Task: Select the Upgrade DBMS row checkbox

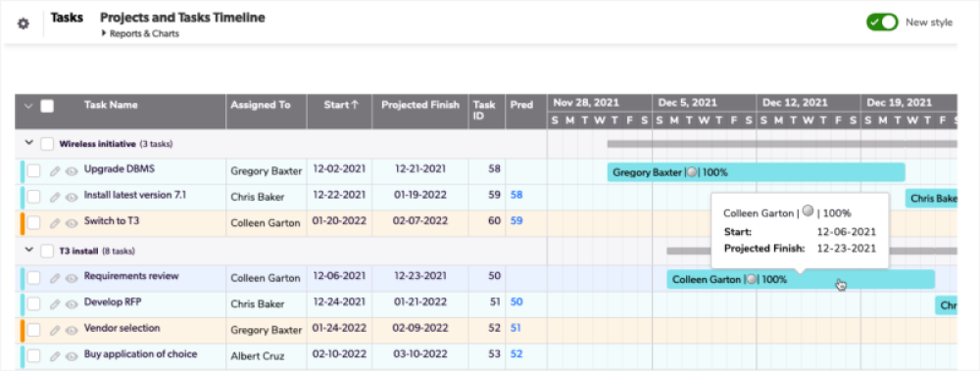Action: [33, 171]
